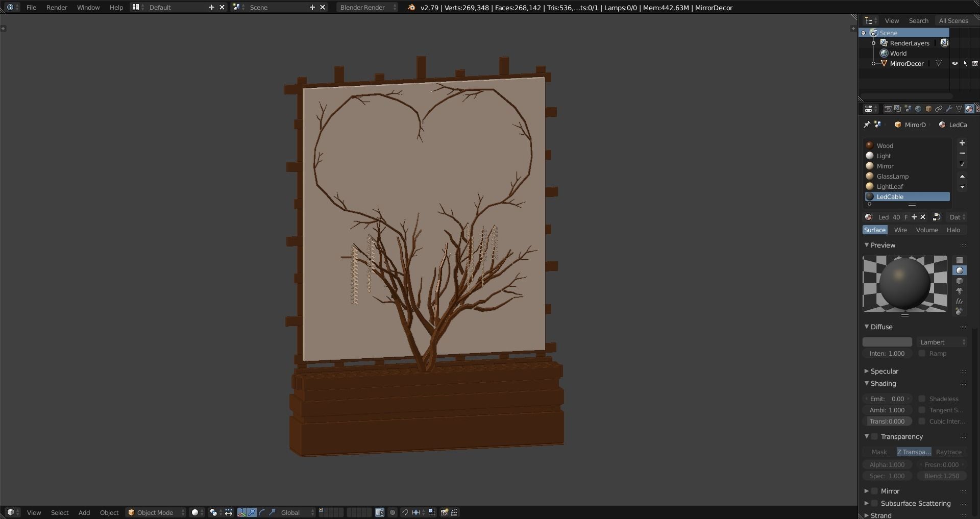Unlink the Led material with X
The height and width of the screenshot is (519, 980).
tap(923, 217)
